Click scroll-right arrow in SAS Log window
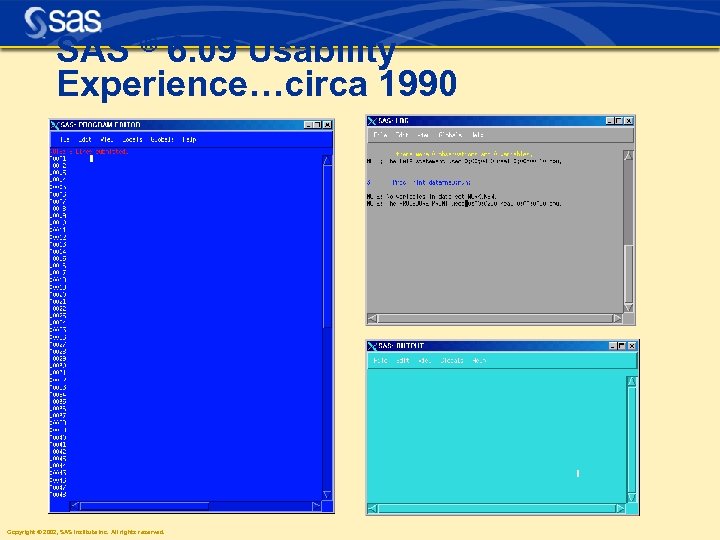 point(618,318)
